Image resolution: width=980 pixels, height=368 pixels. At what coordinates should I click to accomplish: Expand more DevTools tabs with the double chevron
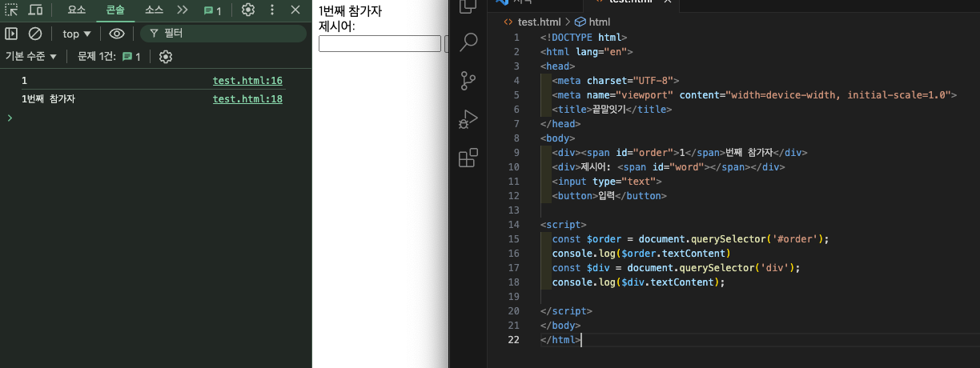(x=183, y=10)
